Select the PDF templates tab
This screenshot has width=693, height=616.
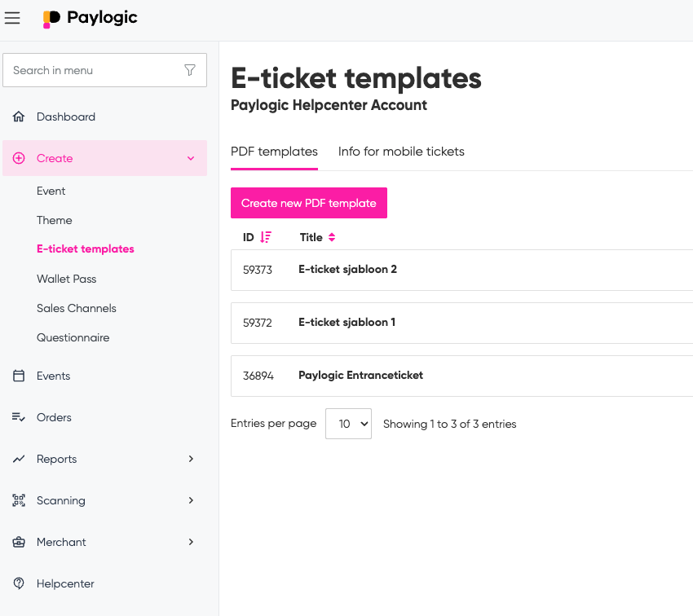(274, 152)
